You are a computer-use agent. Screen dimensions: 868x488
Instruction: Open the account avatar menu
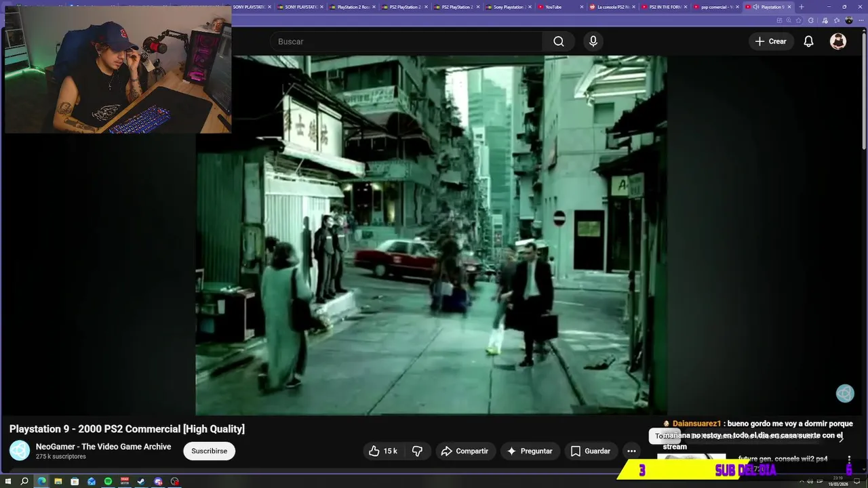pyautogui.click(x=838, y=41)
